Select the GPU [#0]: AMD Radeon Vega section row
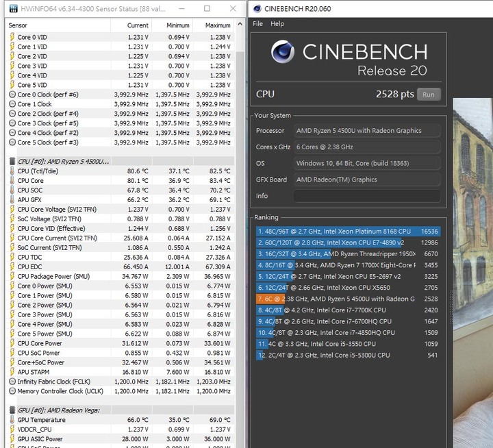The image size is (493, 448). click(121, 410)
